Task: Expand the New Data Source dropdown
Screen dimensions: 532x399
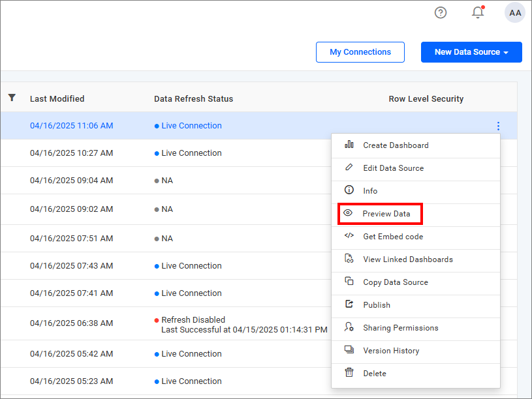Action: point(471,52)
